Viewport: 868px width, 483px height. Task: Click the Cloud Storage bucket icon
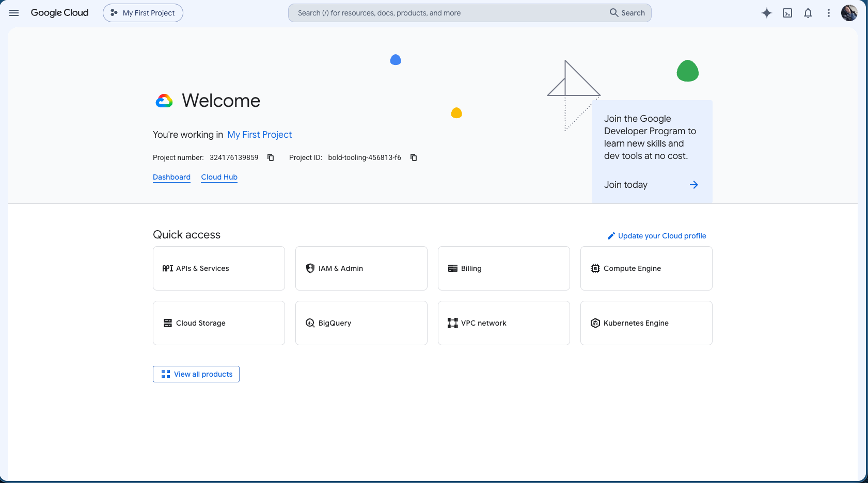click(168, 323)
